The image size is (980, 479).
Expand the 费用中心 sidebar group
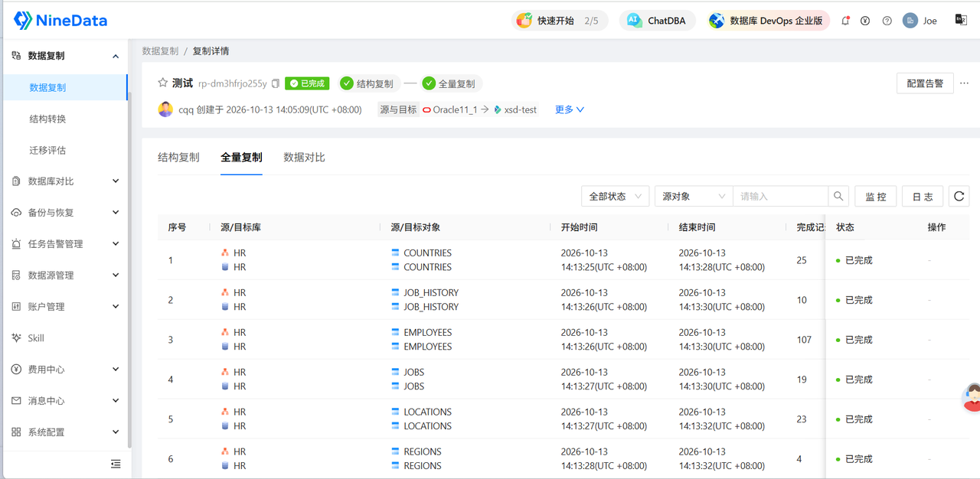click(116, 370)
